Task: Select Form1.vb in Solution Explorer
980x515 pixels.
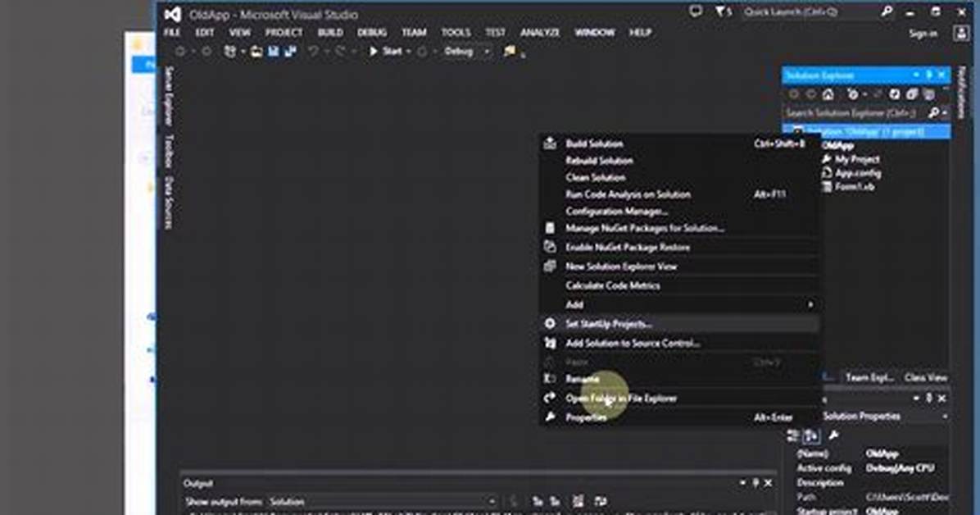Action: (854, 187)
